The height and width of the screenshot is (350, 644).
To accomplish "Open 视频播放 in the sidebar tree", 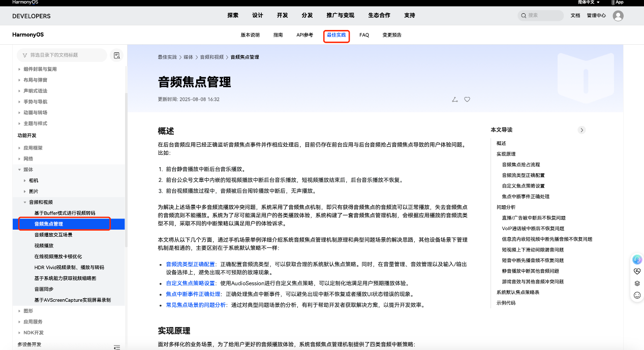I will [x=44, y=246].
